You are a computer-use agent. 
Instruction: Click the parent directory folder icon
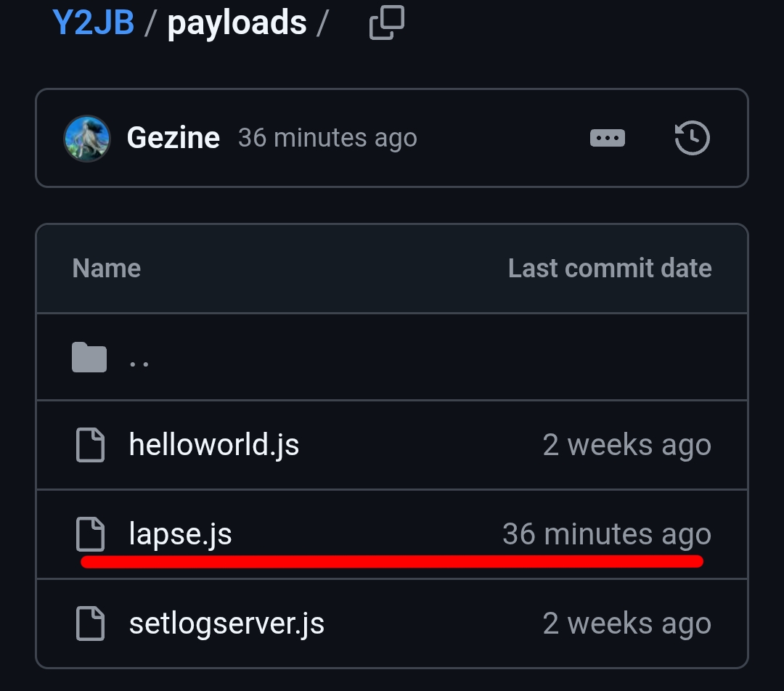[x=89, y=358]
